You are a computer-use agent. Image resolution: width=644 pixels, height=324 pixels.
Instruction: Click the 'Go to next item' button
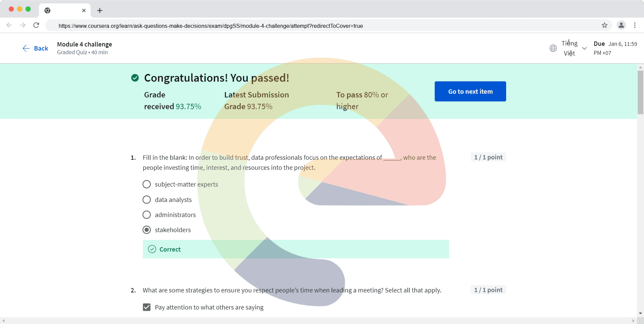click(x=470, y=91)
